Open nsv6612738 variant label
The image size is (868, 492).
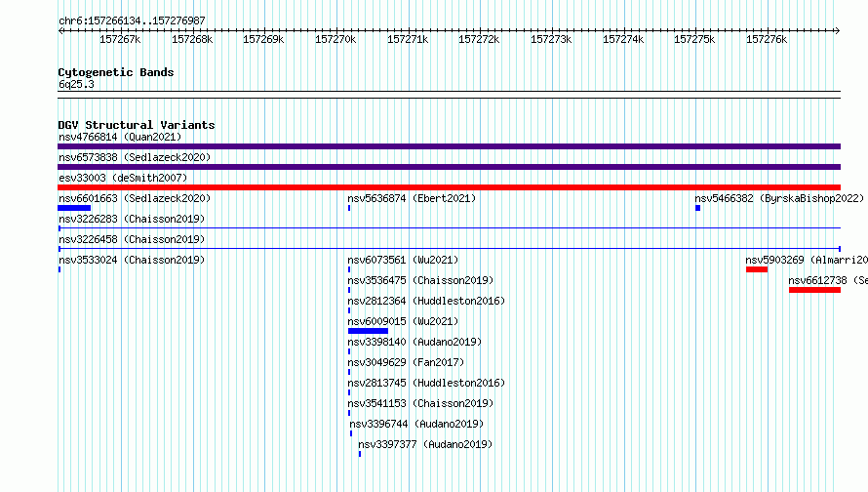tap(828, 280)
